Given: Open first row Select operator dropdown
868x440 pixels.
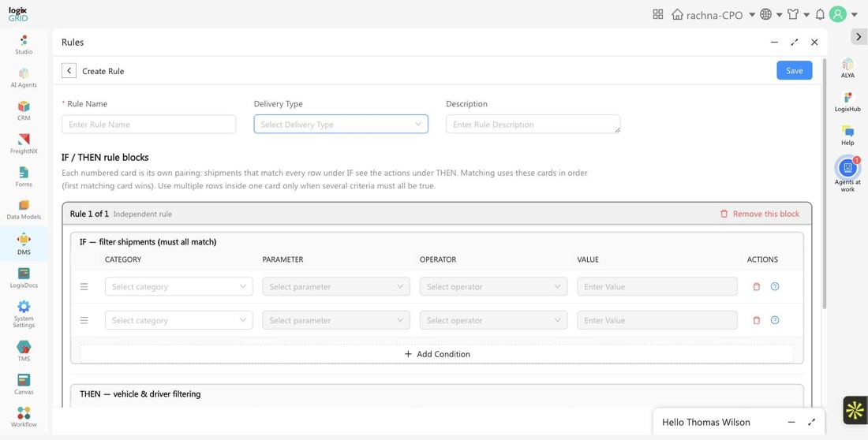Looking at the screenshot, I should point(493,287).
